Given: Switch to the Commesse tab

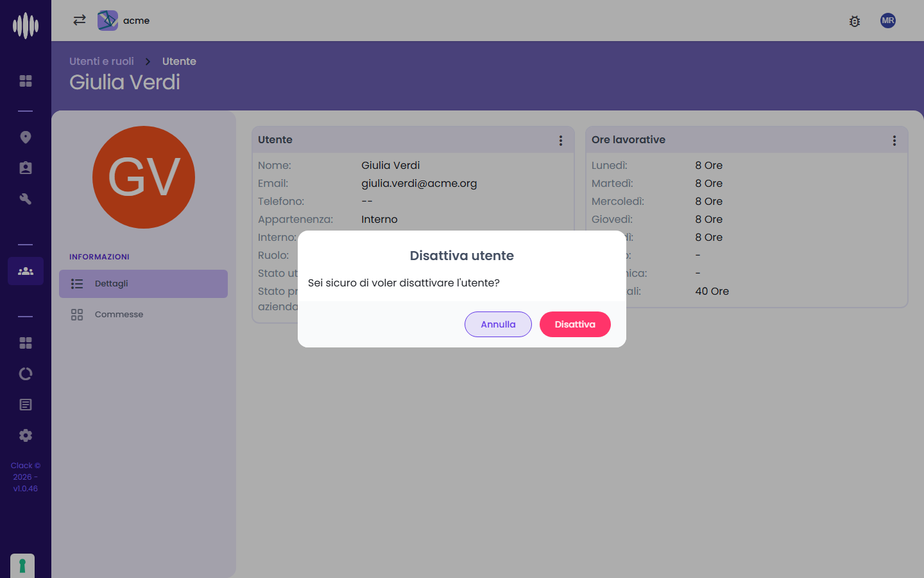Looking at the screenshot, I should [x=144, y=315].
